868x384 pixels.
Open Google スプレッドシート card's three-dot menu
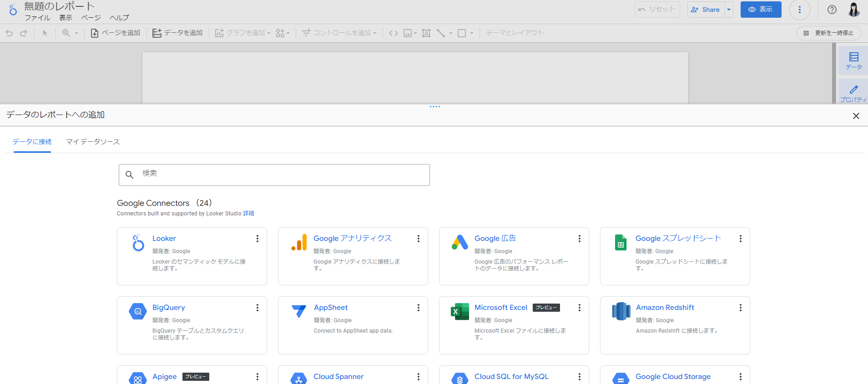tap(741, 239)
